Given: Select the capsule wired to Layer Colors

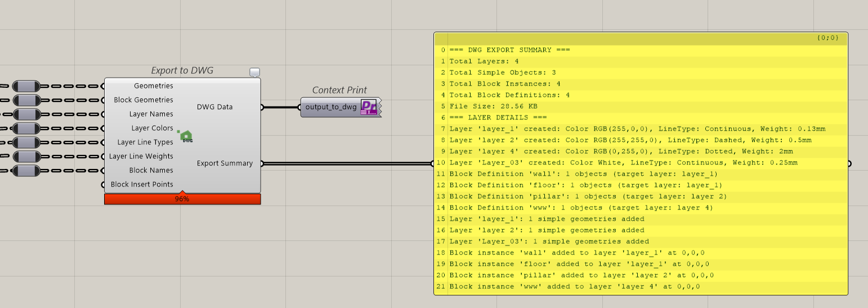Looking at the screenshot, I should tap(26, 128).
